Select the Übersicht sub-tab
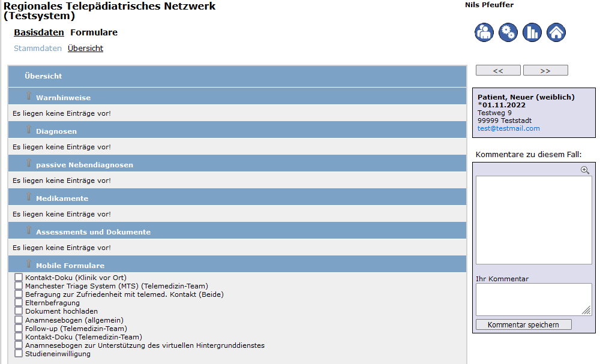The width and height of the screenshot is (600, 364). tap(85, 48)
